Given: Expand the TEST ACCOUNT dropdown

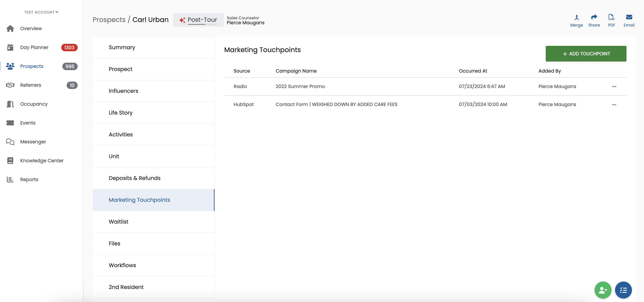Looking at the screenshot, I should pos(41,12).
